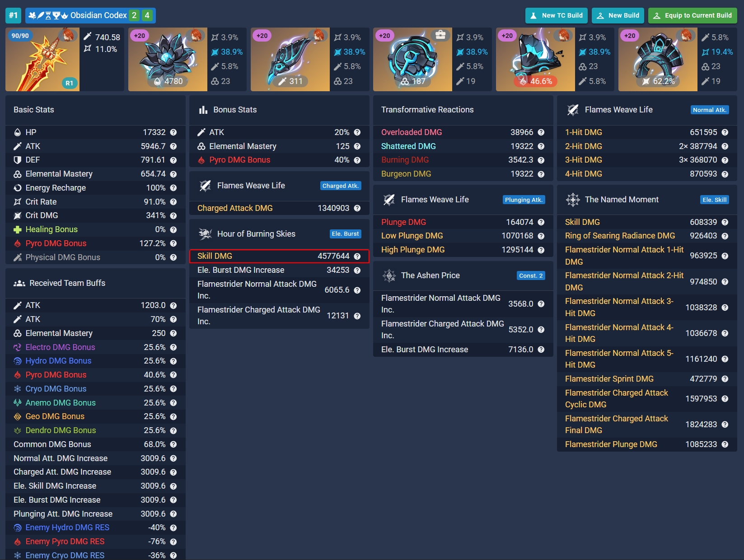Show help for Charged Attack DMG 1340903

(357, 208)
